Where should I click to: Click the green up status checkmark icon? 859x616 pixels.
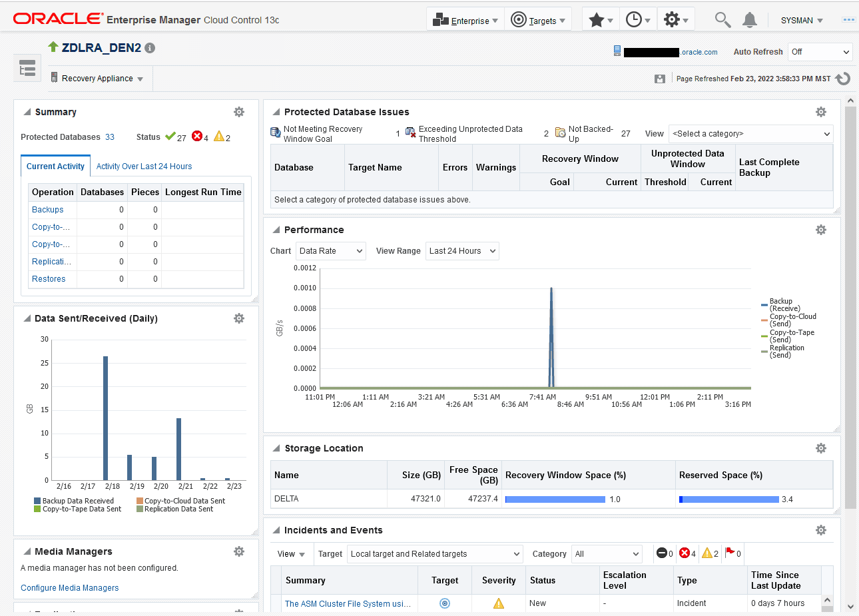(170, 137)
